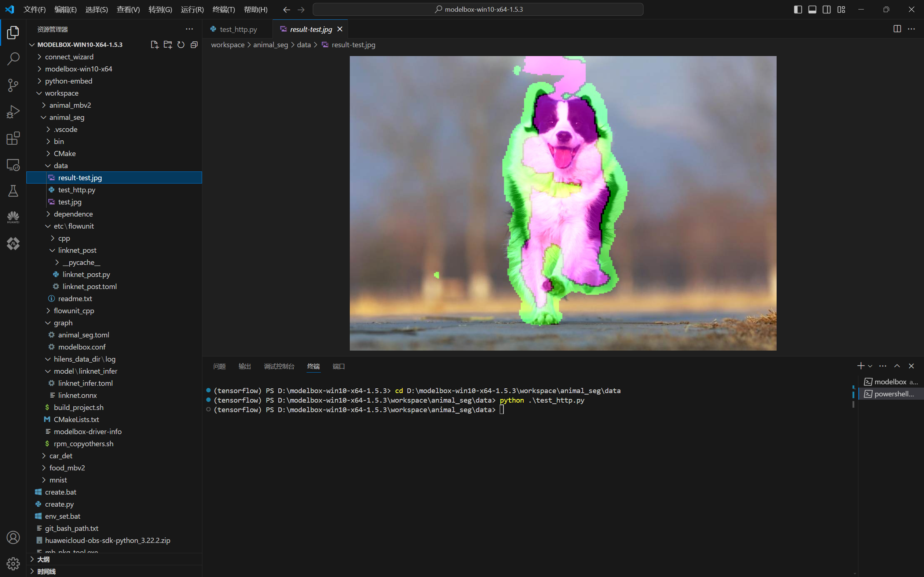This screenshot has height=577, width=924.
Task: Switch to the test_http.py tab
Action: pos(238,29)
